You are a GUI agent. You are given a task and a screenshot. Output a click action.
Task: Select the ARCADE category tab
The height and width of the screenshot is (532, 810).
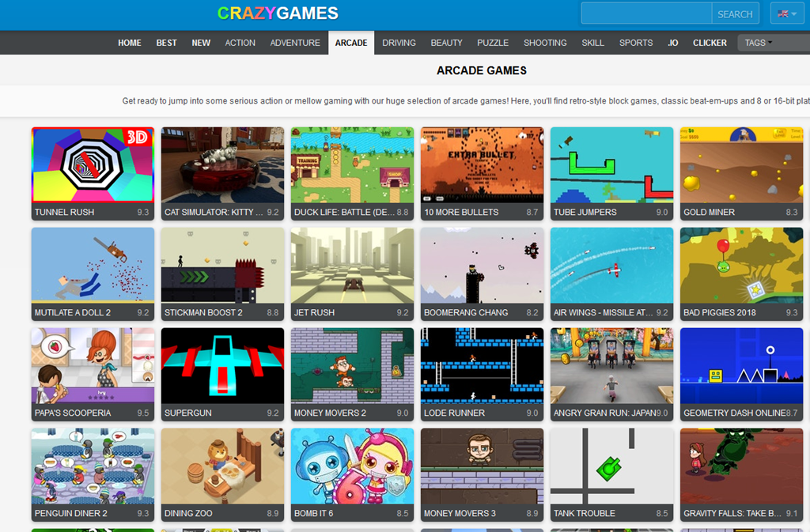click(x=351, y=43)
